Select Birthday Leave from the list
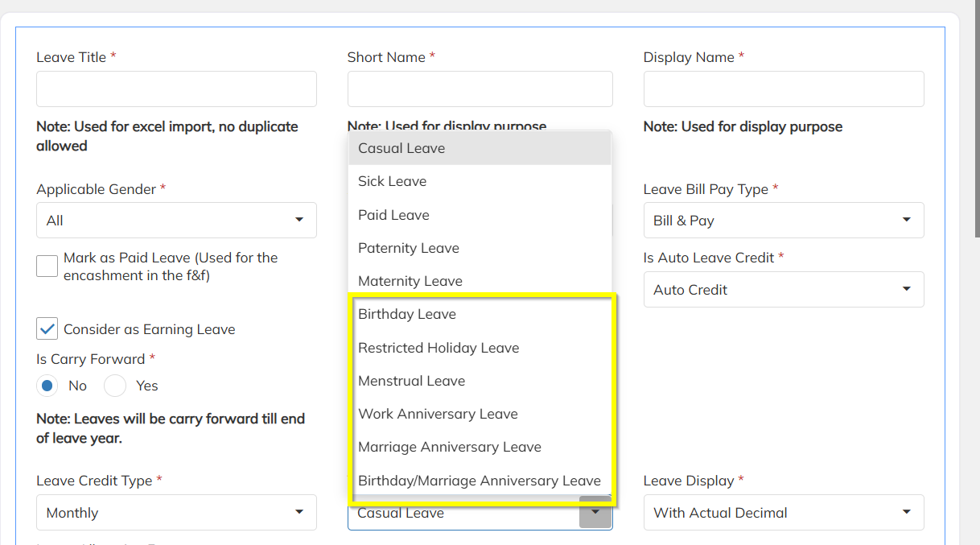This screenshot has width=980, height=545. [407, 314]
